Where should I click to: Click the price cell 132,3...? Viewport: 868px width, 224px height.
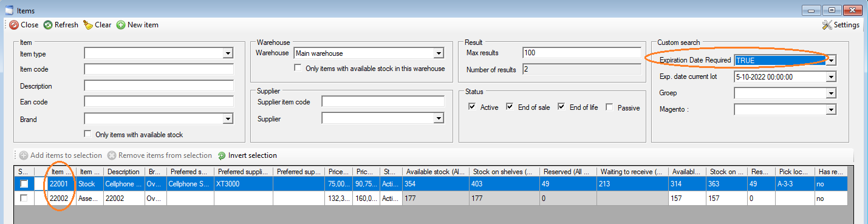pyautogui.click(x=338, y=199)
